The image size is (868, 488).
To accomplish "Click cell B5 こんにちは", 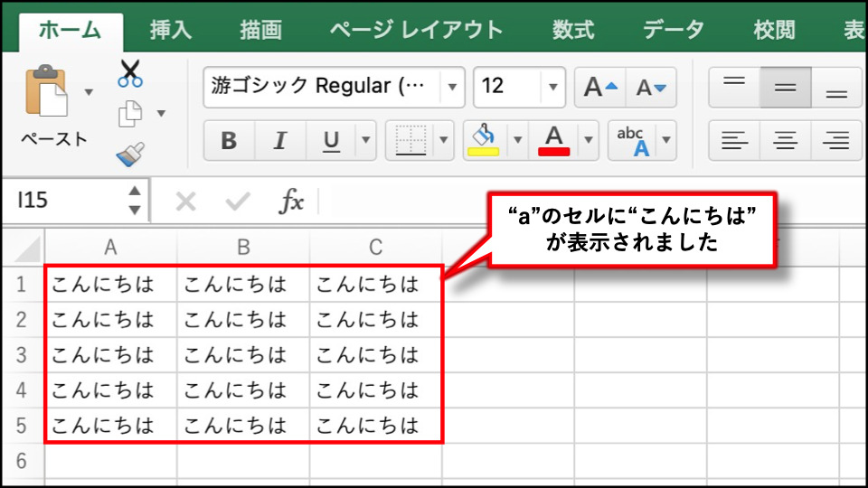I will (243, 426).
